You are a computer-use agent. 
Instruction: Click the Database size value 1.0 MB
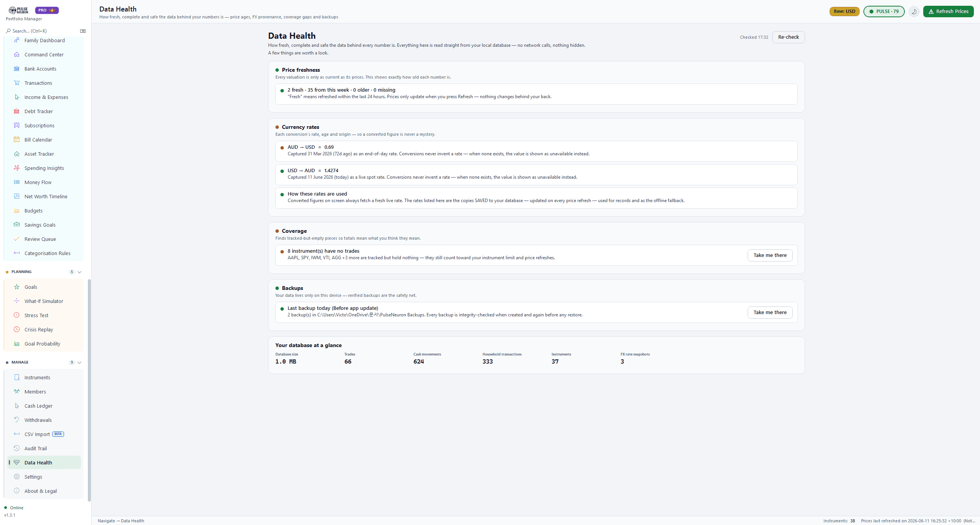286,362
